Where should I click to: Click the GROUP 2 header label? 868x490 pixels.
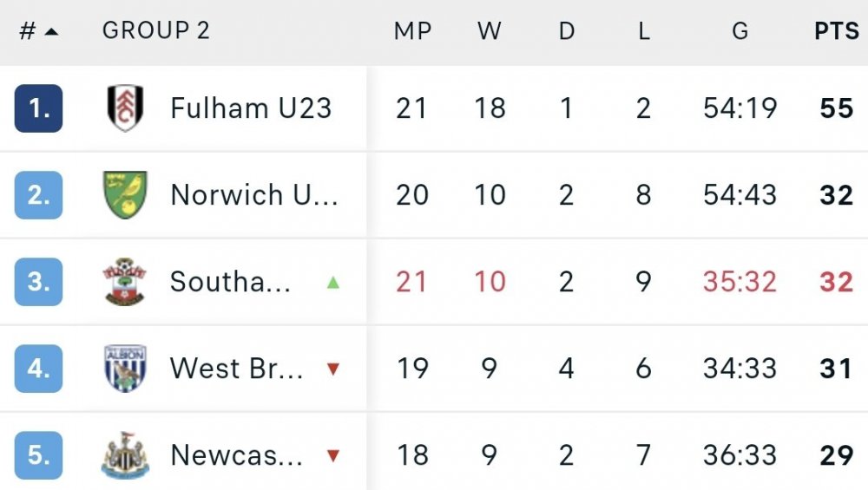point(156,31)
